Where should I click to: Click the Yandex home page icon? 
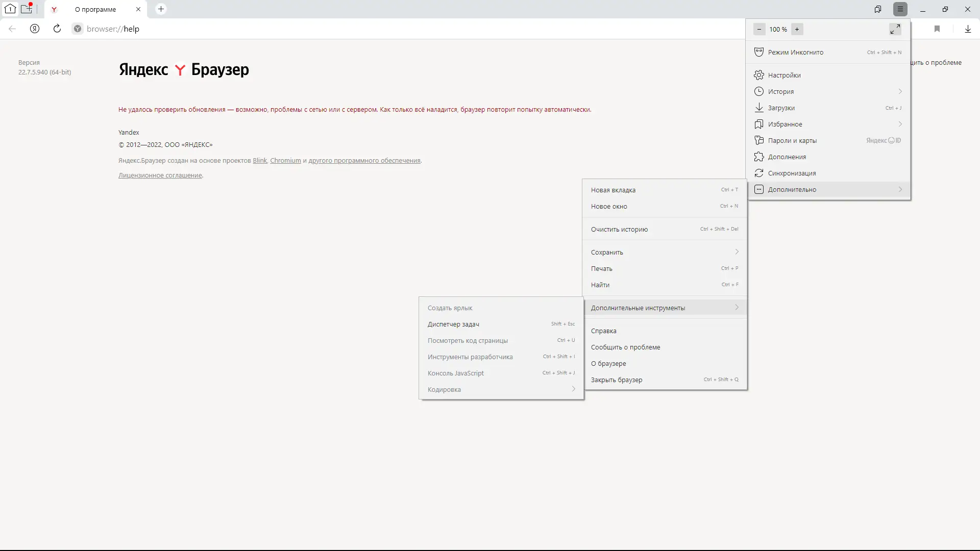tap(35, 29)
